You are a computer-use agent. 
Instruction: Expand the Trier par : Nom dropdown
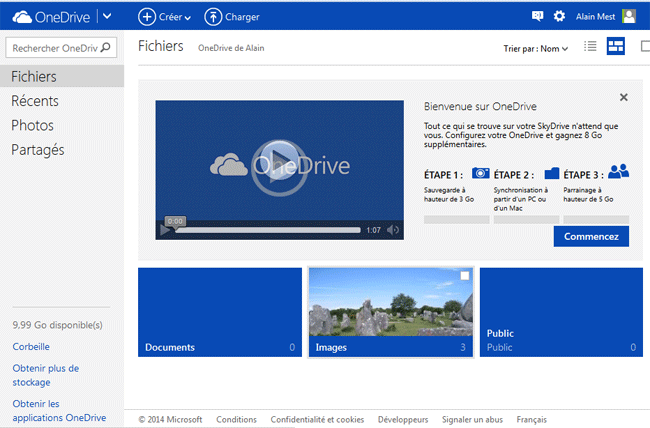point(536,49)
